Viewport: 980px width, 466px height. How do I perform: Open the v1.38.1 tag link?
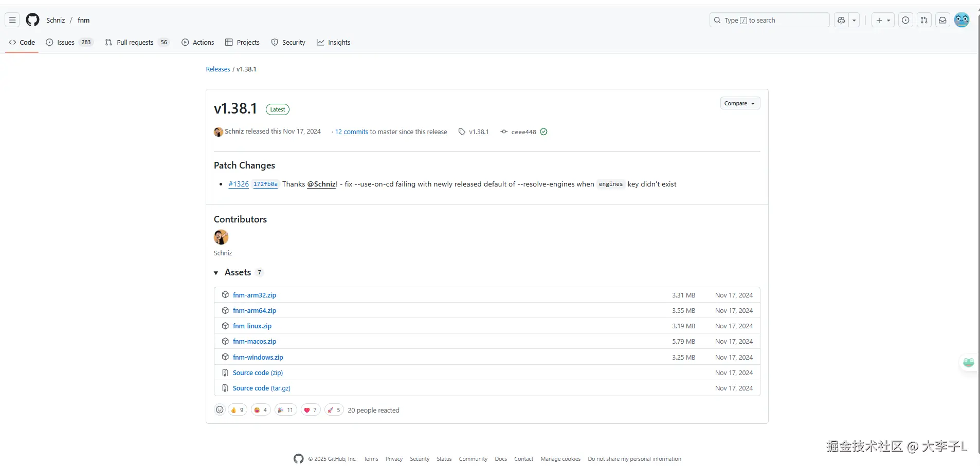click(x=474, y=132)
